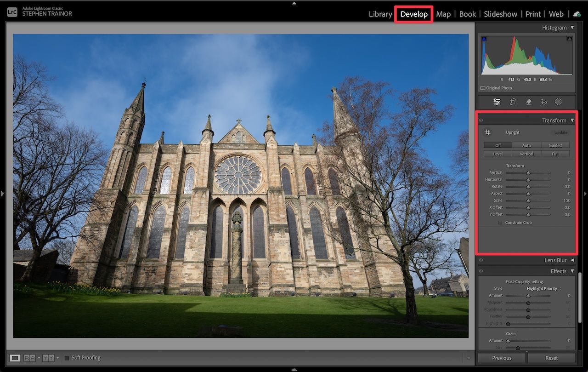This screenshot has width=588, height=372.
Task: Select the Edit sliders tool icon
Action: (x=497, y=102)
